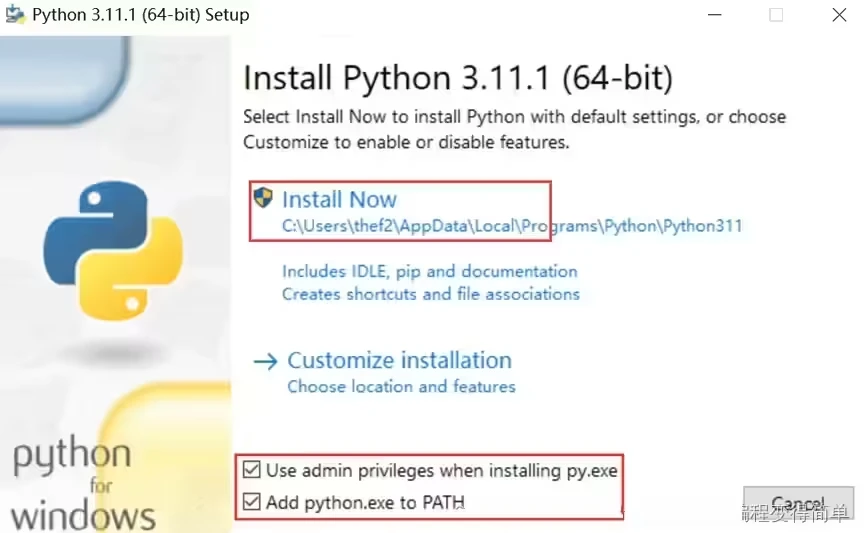Minimize the Python Setup window
Viewport: 865px width, 533px height.
(714, 15)
